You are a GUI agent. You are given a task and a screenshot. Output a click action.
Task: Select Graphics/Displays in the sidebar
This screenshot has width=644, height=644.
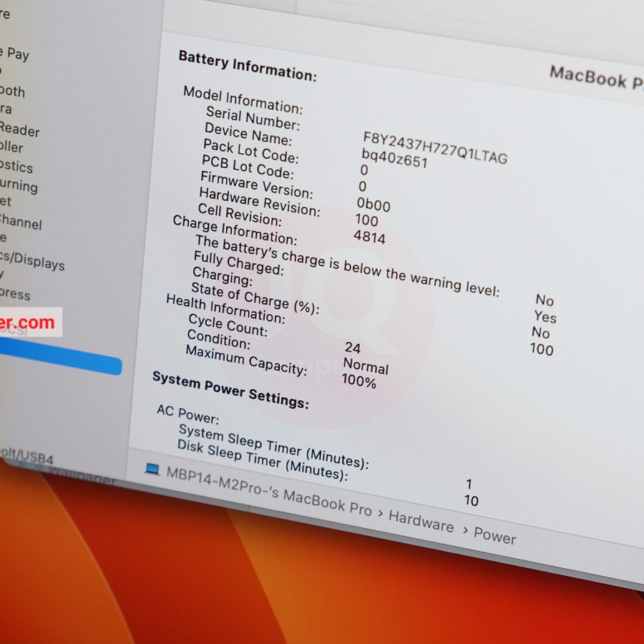[x=32, y=262]
